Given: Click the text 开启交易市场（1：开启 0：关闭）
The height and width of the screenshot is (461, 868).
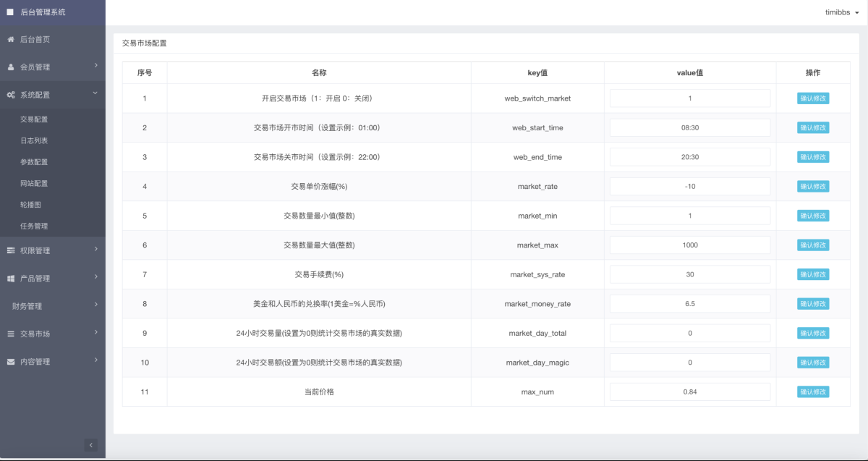Looking at the screenshot, I should click(x=317, y=98).
